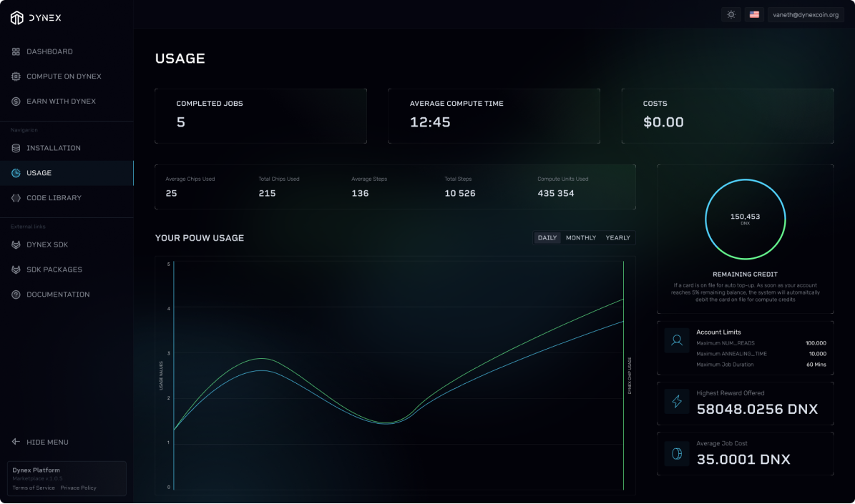This screenshot has height=504, width=855.
Task: Click the Code Library brackets icon
Action: tap(16, 198)
